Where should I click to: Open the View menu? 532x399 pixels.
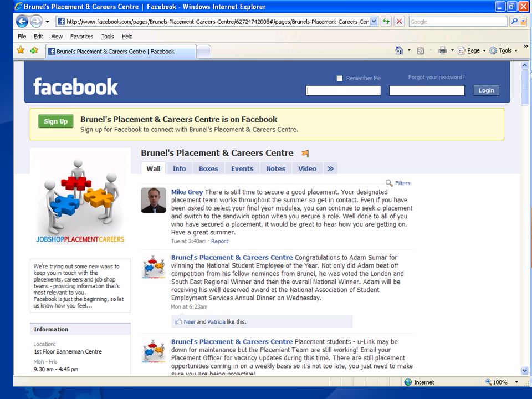click(57, 37)
